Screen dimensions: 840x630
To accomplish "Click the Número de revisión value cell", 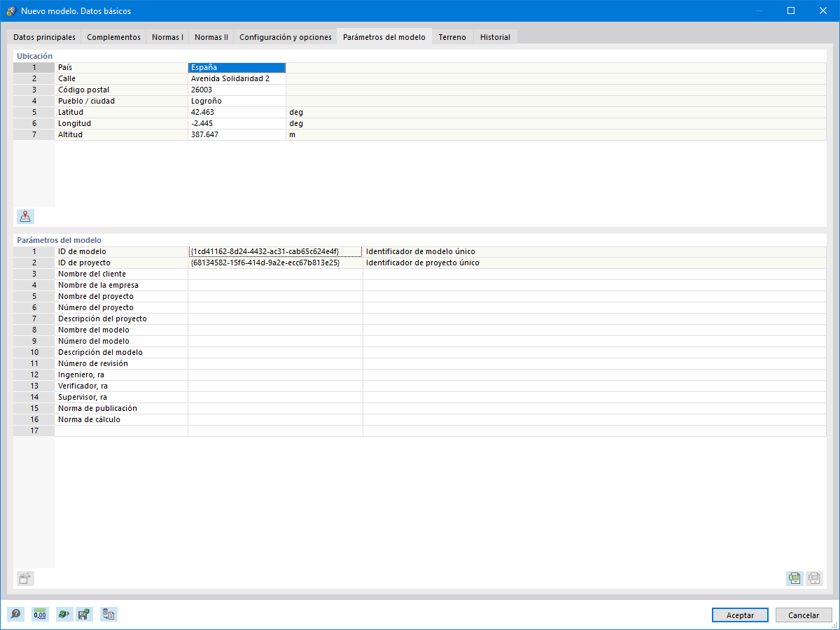I will [275, 363].
